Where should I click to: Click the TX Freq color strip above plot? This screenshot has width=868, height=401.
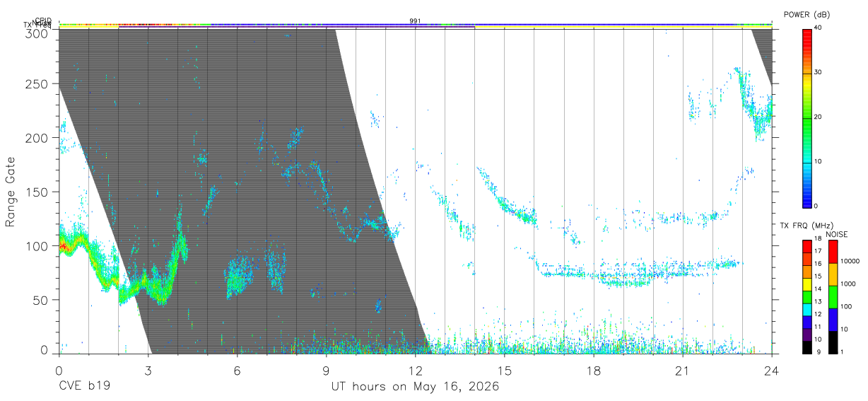[x=415, y=27]
